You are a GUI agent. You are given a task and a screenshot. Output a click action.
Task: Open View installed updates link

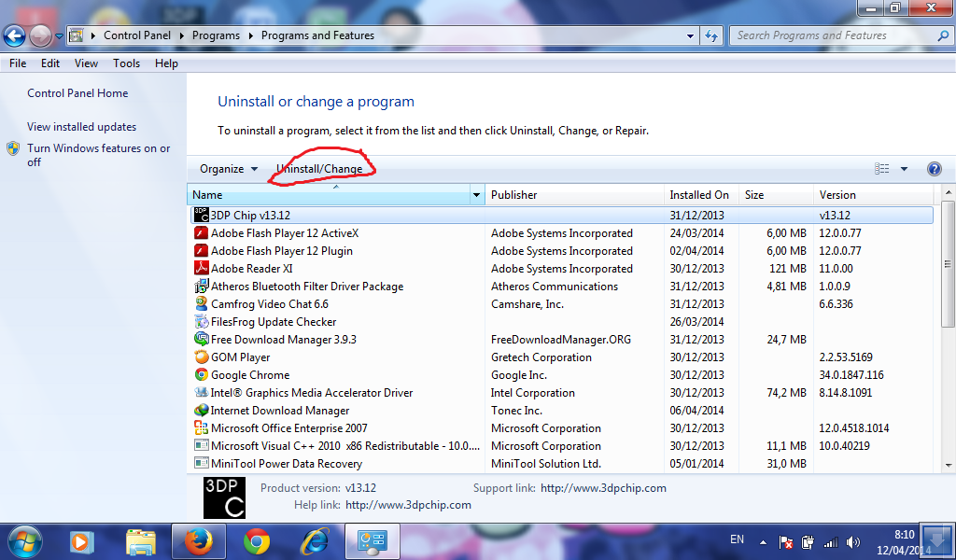pos(82,127)
